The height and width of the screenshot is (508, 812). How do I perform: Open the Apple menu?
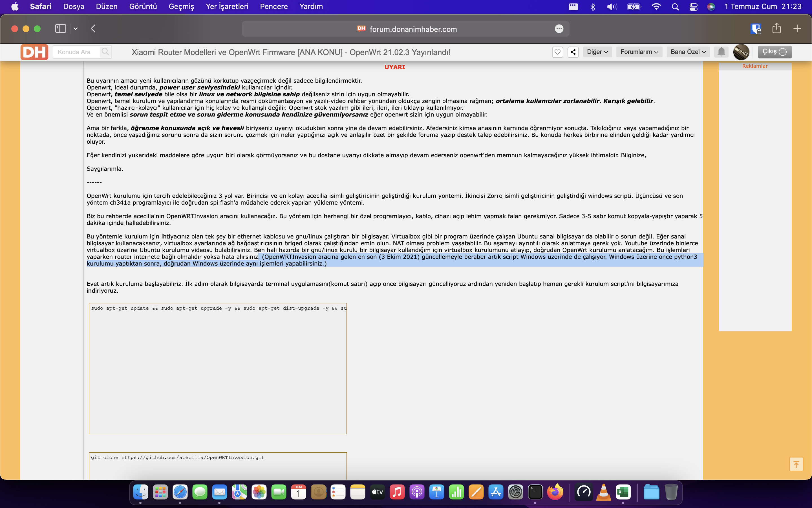point(15,6)
